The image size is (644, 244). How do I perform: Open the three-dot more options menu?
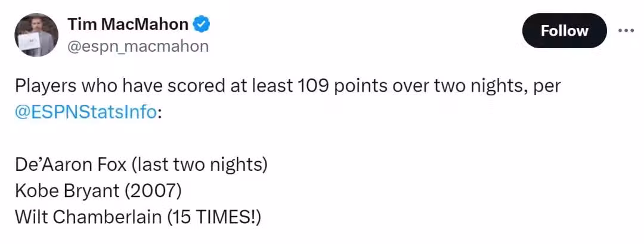pyautogui.click(x=626, y=30)
